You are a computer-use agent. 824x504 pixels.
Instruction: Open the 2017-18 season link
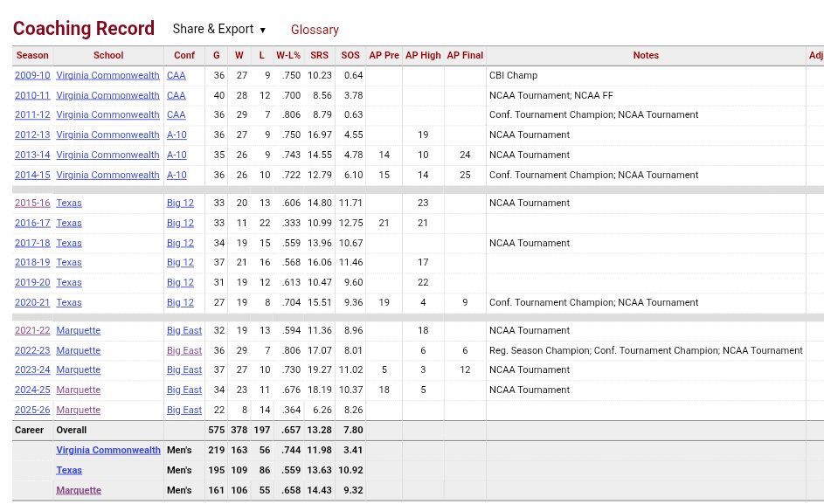click(x=32, y=243)
